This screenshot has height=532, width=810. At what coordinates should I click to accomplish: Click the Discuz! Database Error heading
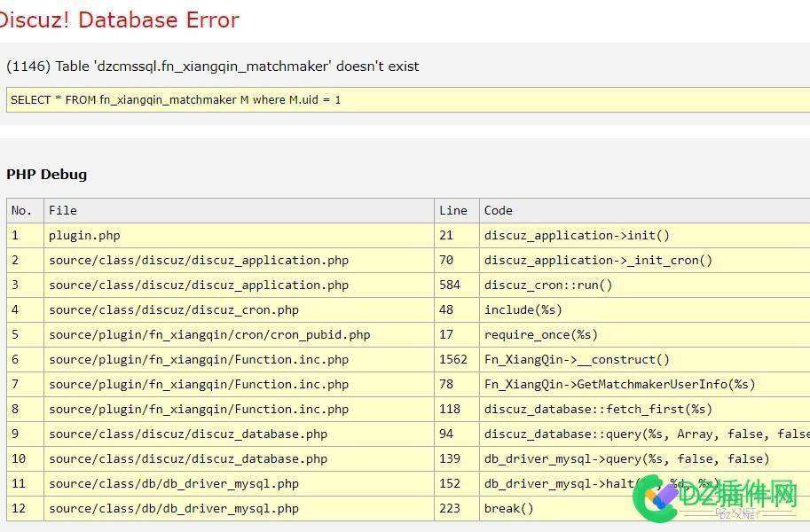(118, 20)
